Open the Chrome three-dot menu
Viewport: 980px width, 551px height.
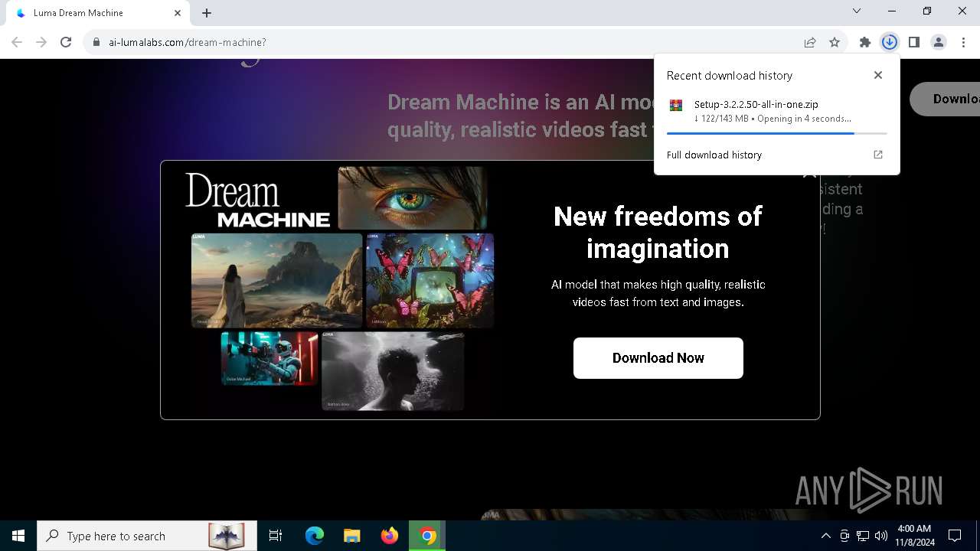[x=962, y=42]
